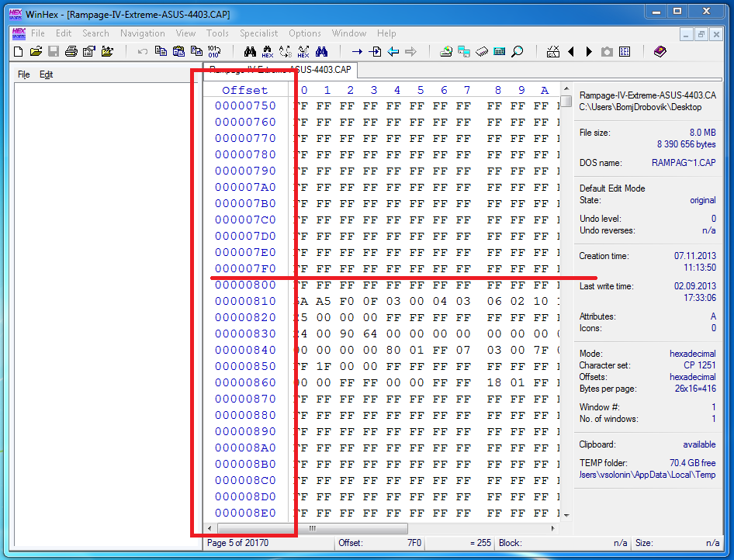734x560 pixels.
Task: Click the status bar Offset value 7F0
Action: coord(414,543)
